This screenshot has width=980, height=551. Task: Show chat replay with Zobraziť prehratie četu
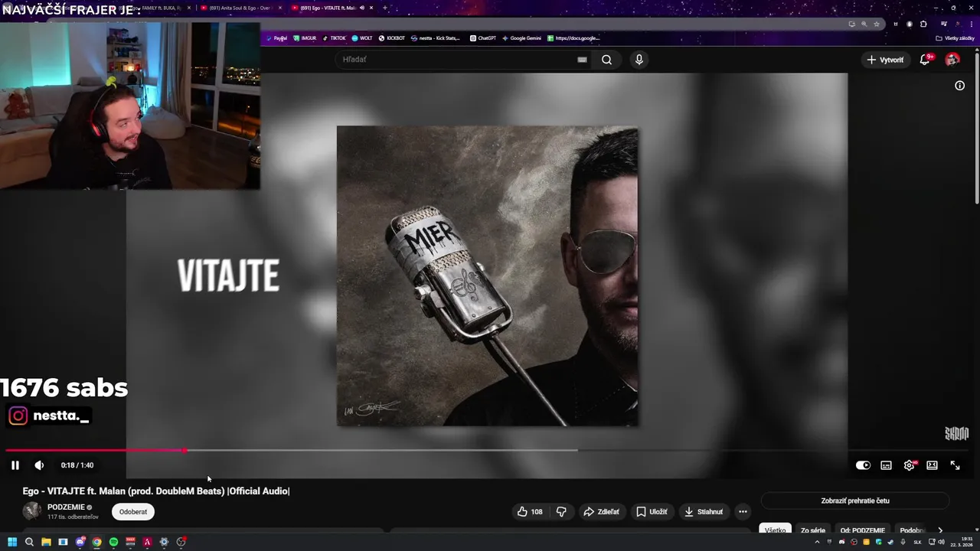[x=855, y=501]
